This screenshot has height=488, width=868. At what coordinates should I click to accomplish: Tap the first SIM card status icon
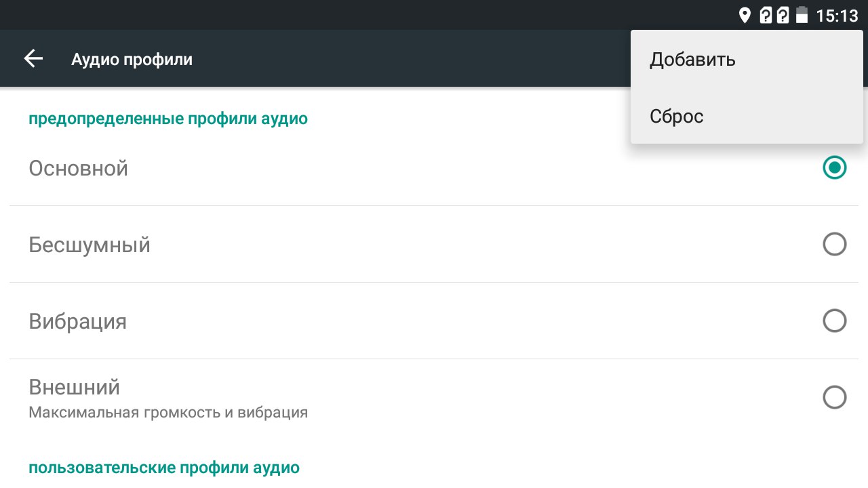pyautogui.click(x=766, y=15)
